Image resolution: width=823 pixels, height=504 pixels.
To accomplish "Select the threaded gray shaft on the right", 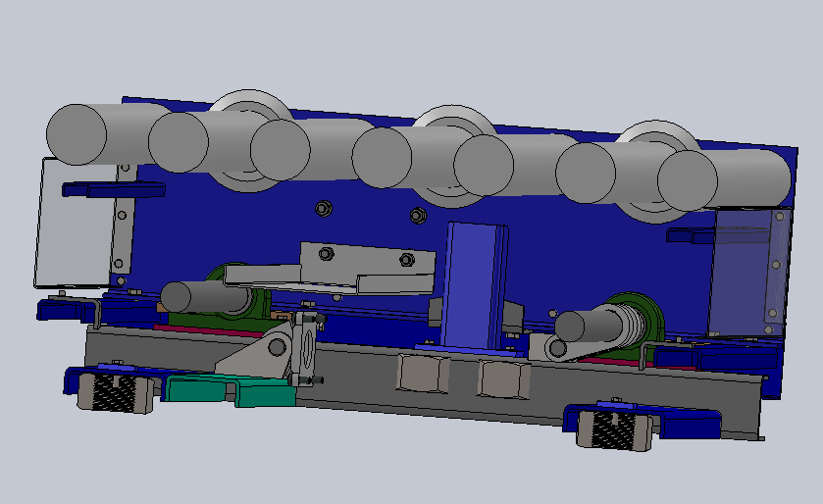I will pyautogui.click(x=599, y=324).
